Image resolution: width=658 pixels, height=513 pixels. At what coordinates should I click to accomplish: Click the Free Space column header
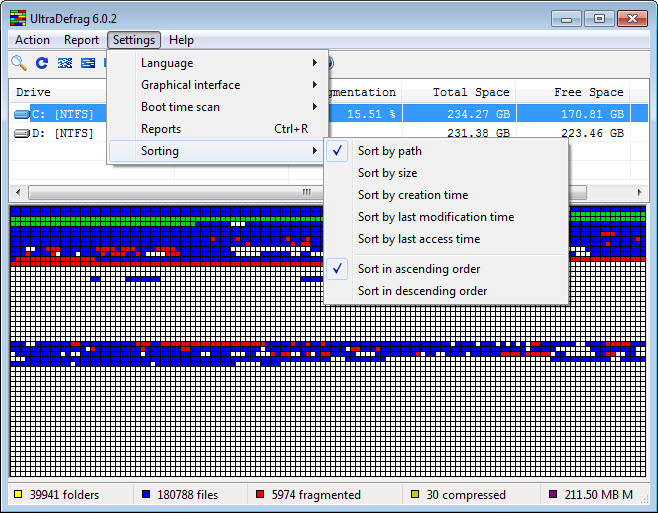point(573,92)
